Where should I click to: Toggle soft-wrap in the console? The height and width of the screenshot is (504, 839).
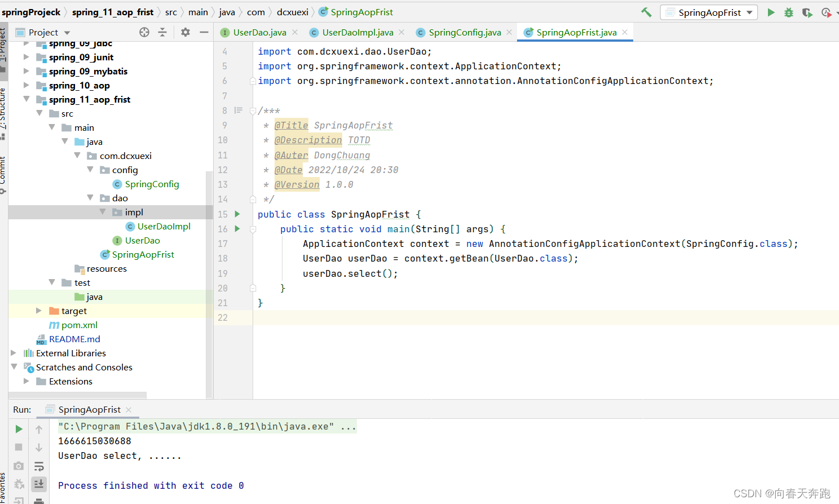pos(39,466)
